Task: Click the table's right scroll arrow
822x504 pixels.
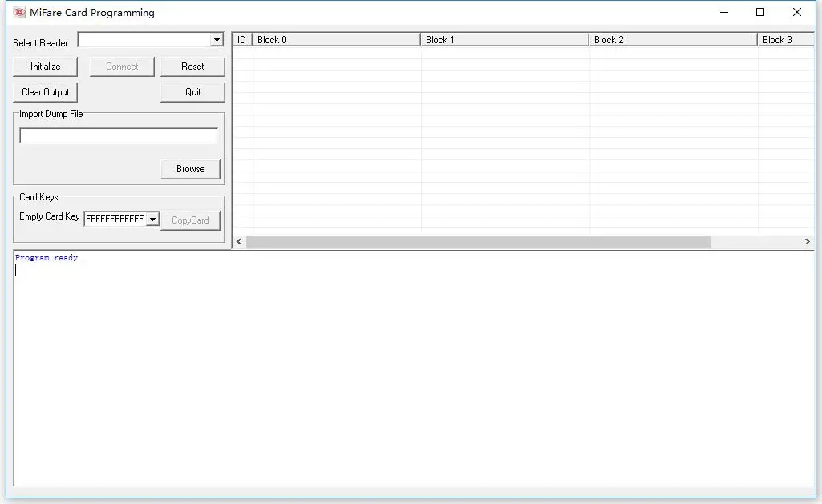Action: (808, 241)
